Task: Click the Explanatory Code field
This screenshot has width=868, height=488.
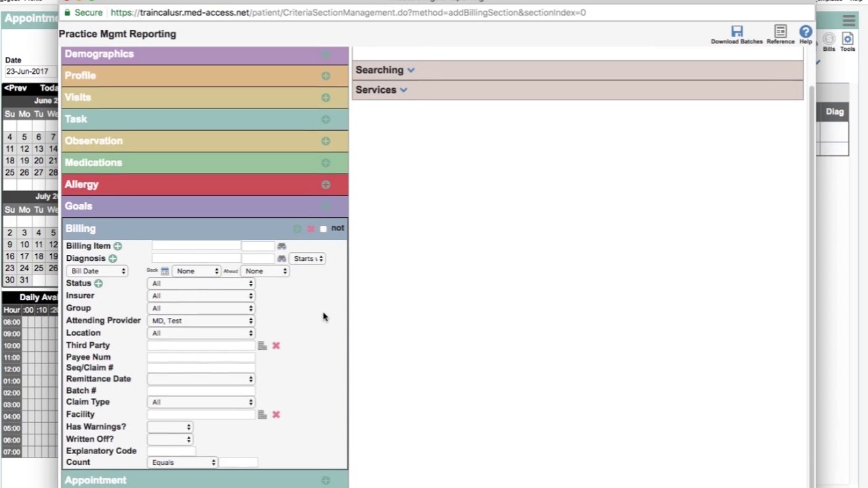Action: [171, 451]
